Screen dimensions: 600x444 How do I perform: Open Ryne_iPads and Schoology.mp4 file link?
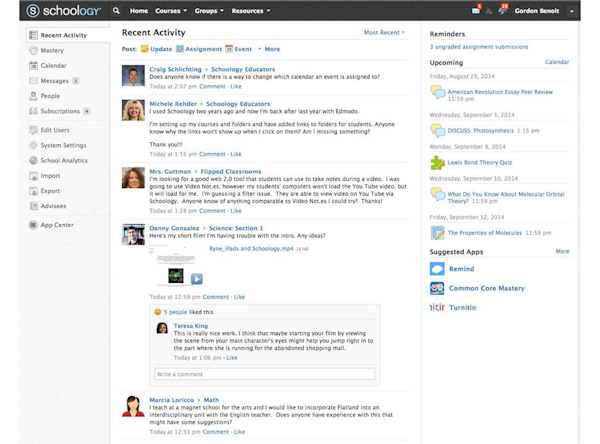(251, 248)
